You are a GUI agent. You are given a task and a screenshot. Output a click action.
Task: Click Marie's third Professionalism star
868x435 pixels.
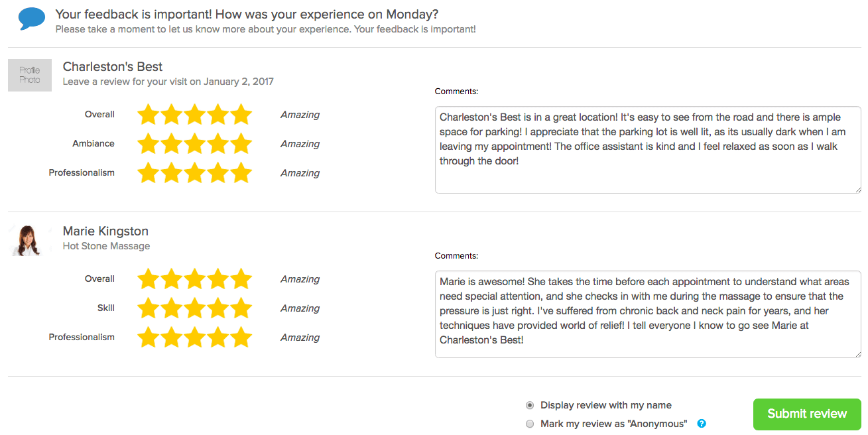[196, 337]
